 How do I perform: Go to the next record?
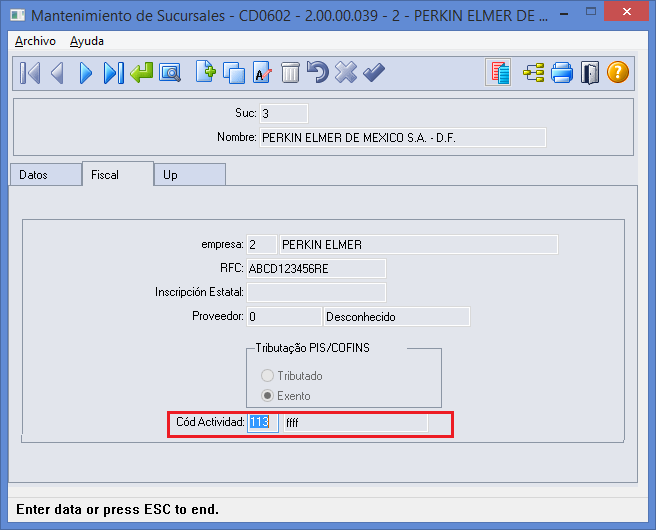(85, 73)
